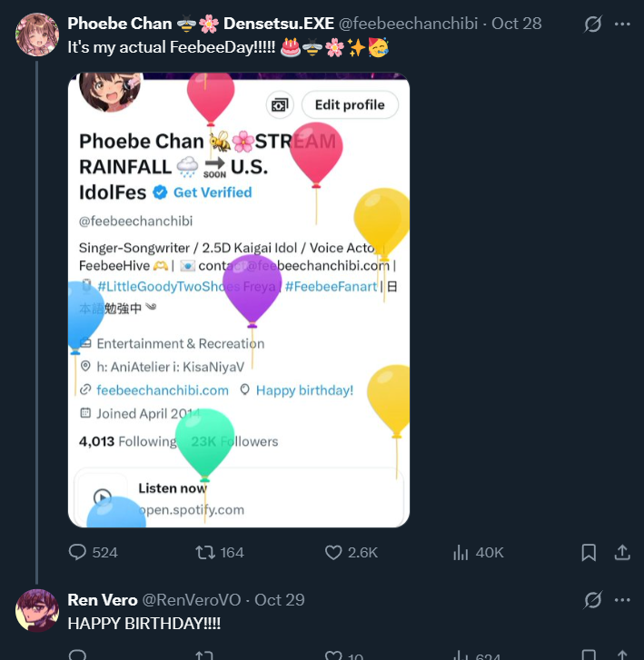Open Ren Vero's profile avatar
Viewport: 644px width, 660px height.
click(x=37, y=610)
